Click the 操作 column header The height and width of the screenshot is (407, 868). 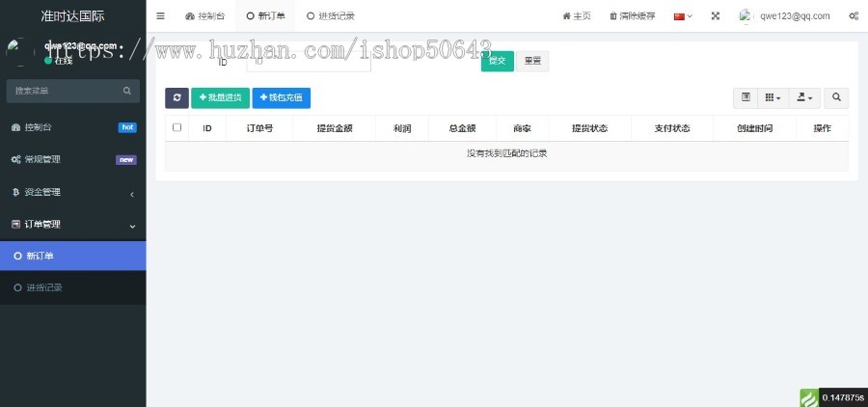pos(822,128)
